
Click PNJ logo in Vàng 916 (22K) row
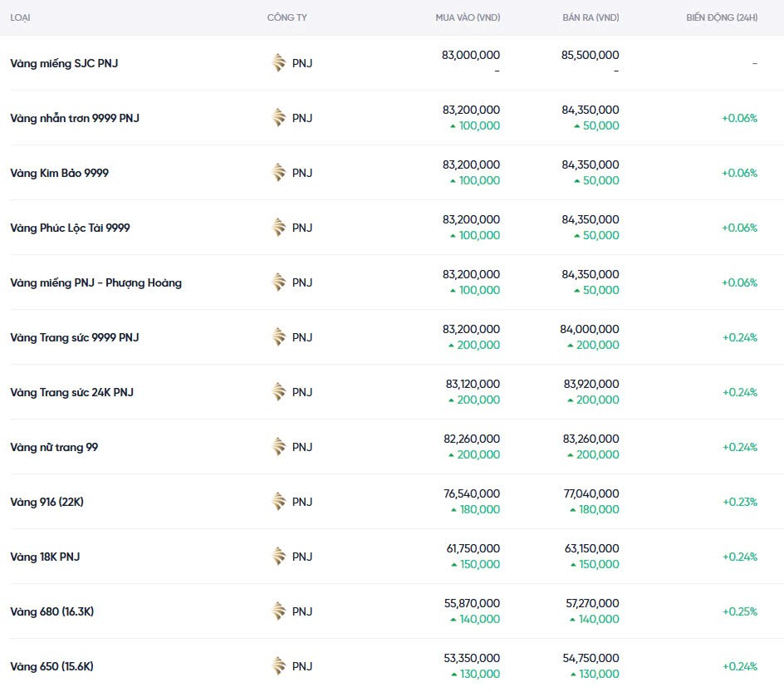(279, 502)
